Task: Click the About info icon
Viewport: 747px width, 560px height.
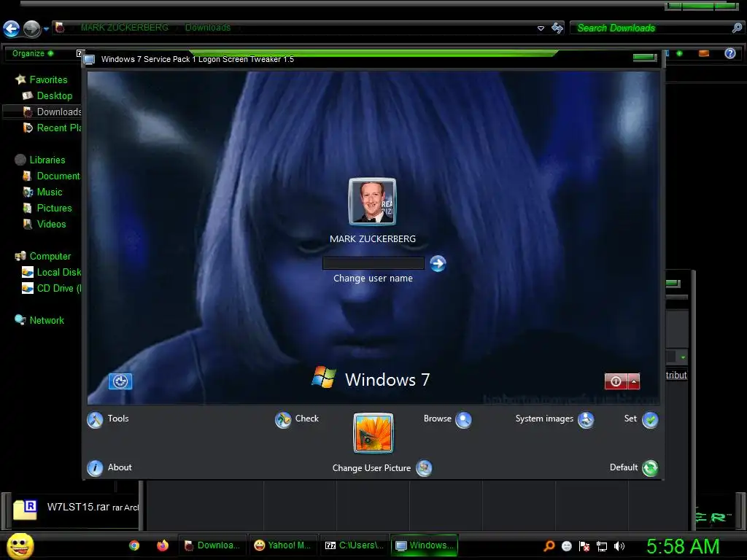Action: 95,468
